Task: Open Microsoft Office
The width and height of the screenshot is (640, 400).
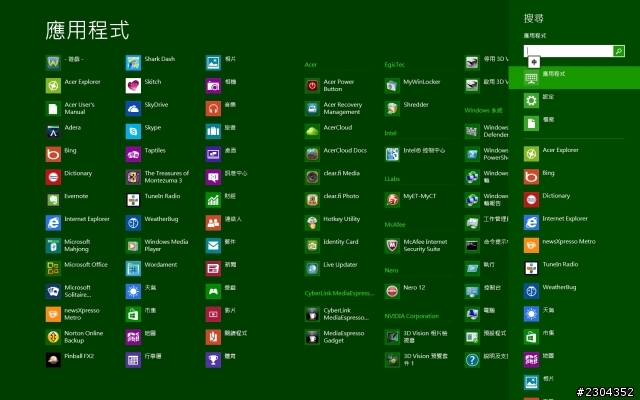Action: click(x=77, y=269)
